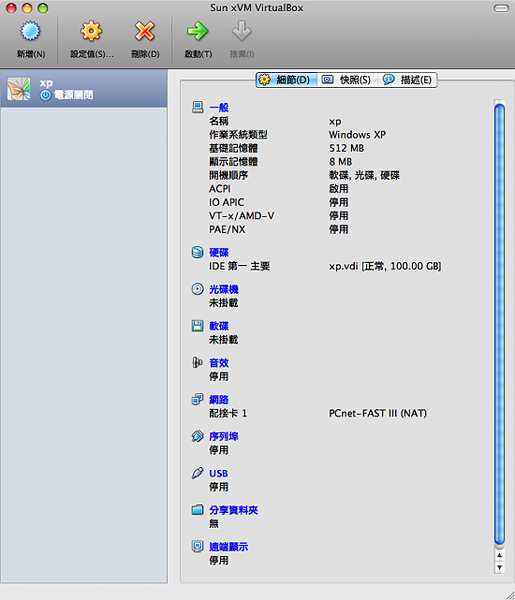This screenshot has width=515, height=600.
Task: Open the USB settings link
Action: 218,473
